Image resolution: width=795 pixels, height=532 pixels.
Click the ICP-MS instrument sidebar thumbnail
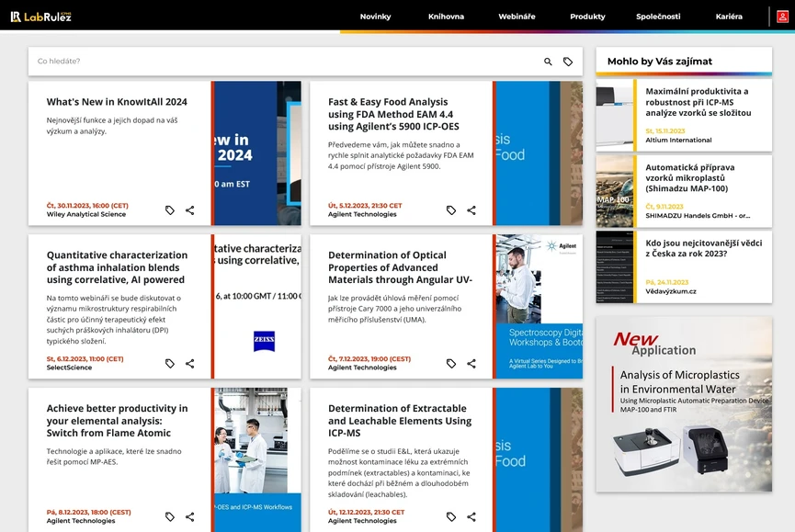[x=615, y=116]
